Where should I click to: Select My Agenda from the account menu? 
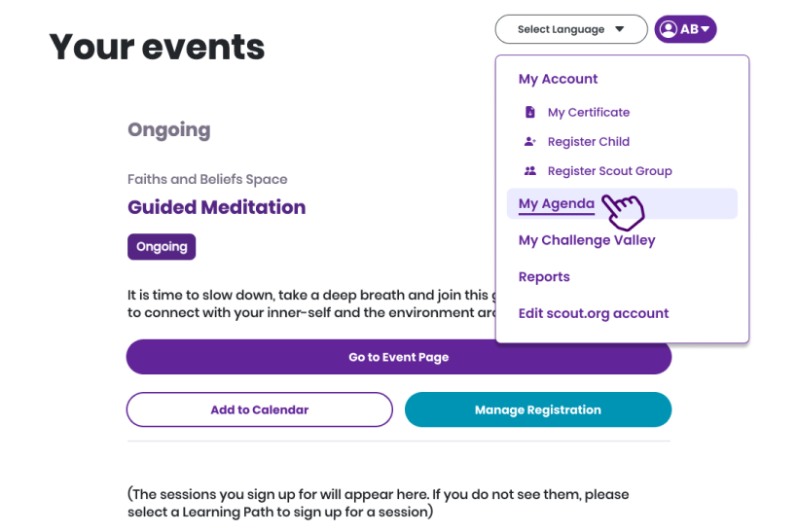(x=557, y=203)
